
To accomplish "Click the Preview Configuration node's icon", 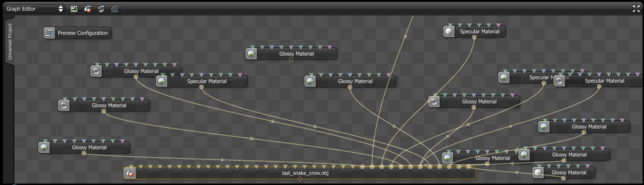I will pos(49,33).
